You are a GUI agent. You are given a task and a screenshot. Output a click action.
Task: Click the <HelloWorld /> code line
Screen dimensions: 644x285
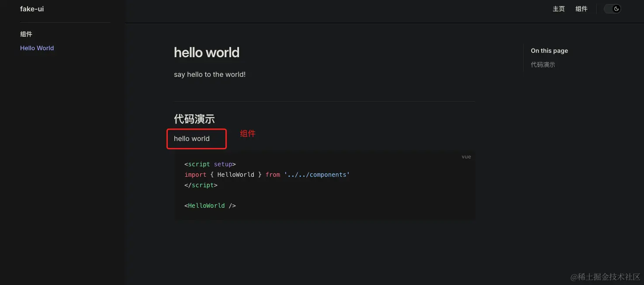pos(210,206)
